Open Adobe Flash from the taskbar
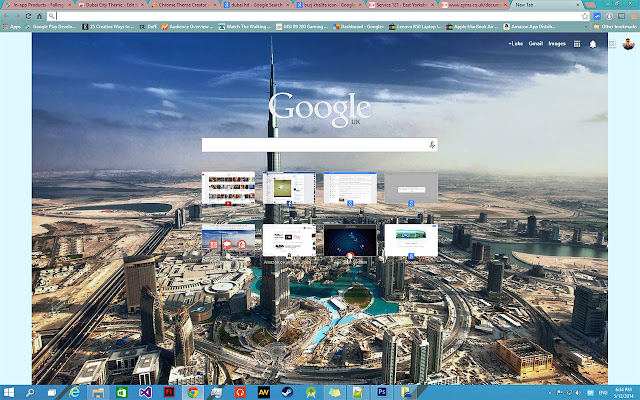Screen dimensions: 640x400 tap(169, 392)
